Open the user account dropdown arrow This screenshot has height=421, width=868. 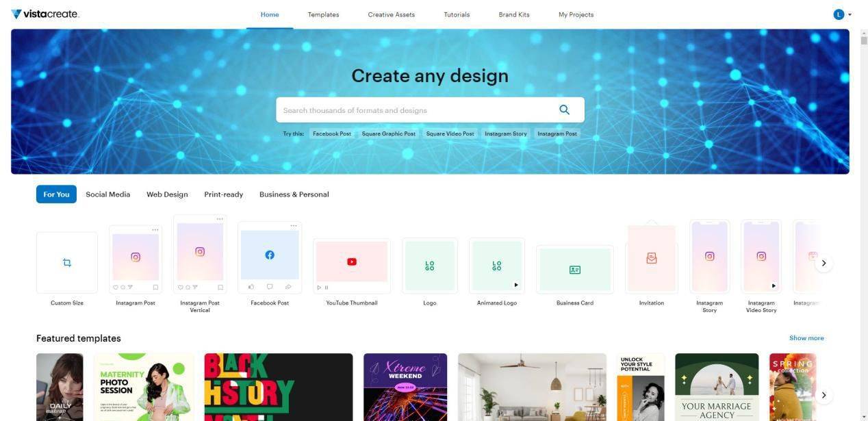pos(850,14)
